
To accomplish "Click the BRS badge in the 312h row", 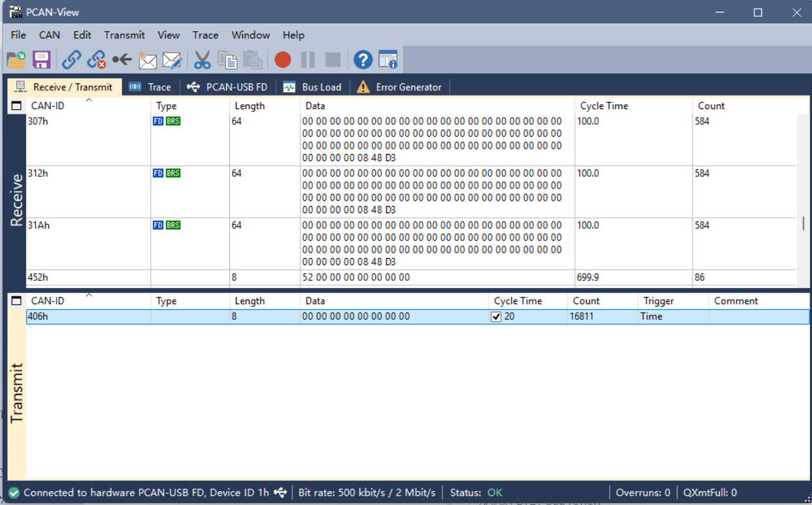I will coord(173,174).
